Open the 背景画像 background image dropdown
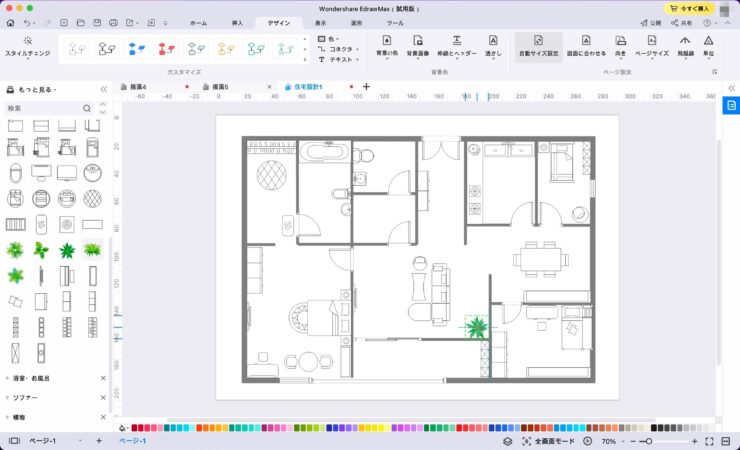The height and width of the screenshot is (450, 740). tap(418, 46)
